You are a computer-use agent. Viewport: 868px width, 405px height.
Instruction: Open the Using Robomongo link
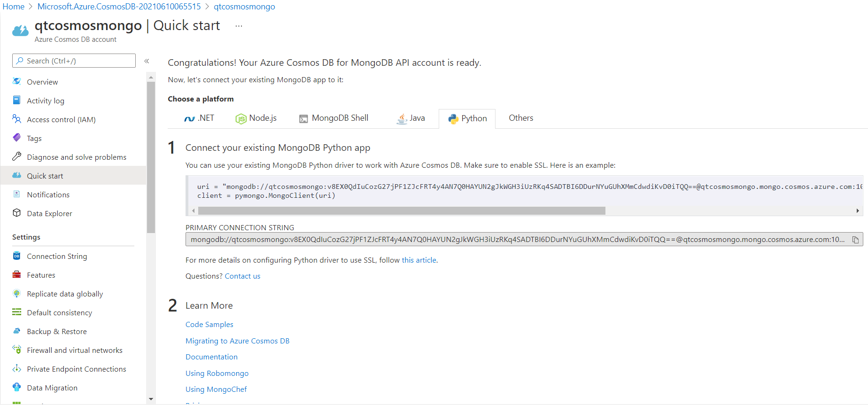(217, 373)
